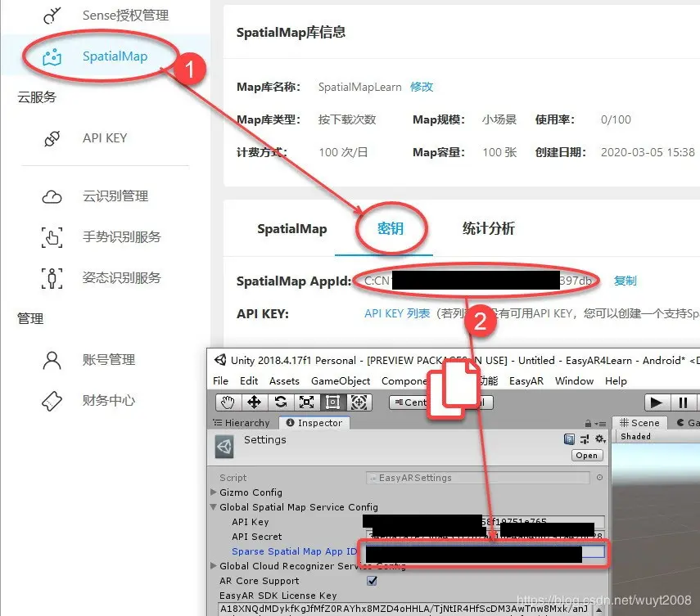This screenshot has height=616, width=700.
Task: Click the API Secret input field
Action: [x=485, y=536]
